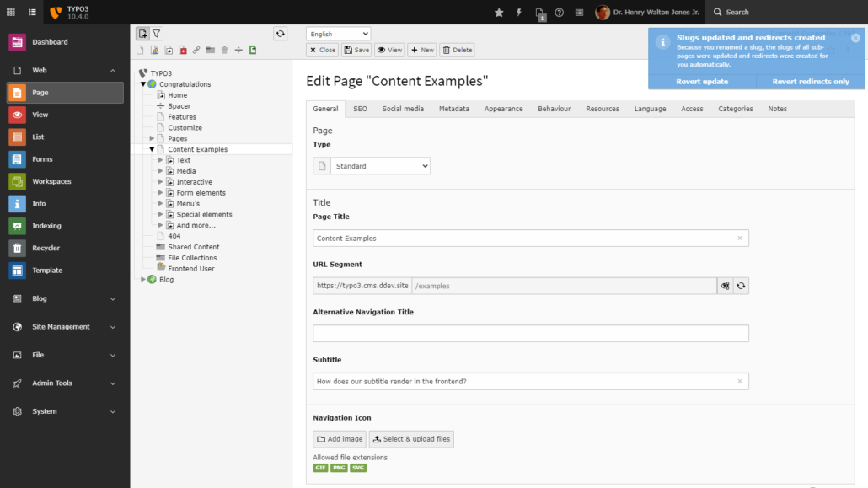Switch to the SEO tab
The image size is (868, 488).
pyautogui.click(x=360, y=108)
